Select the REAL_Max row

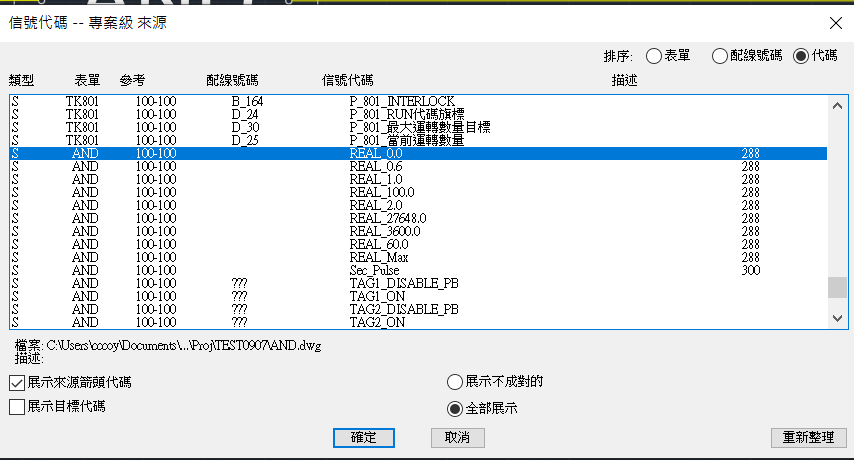[418, 258]
